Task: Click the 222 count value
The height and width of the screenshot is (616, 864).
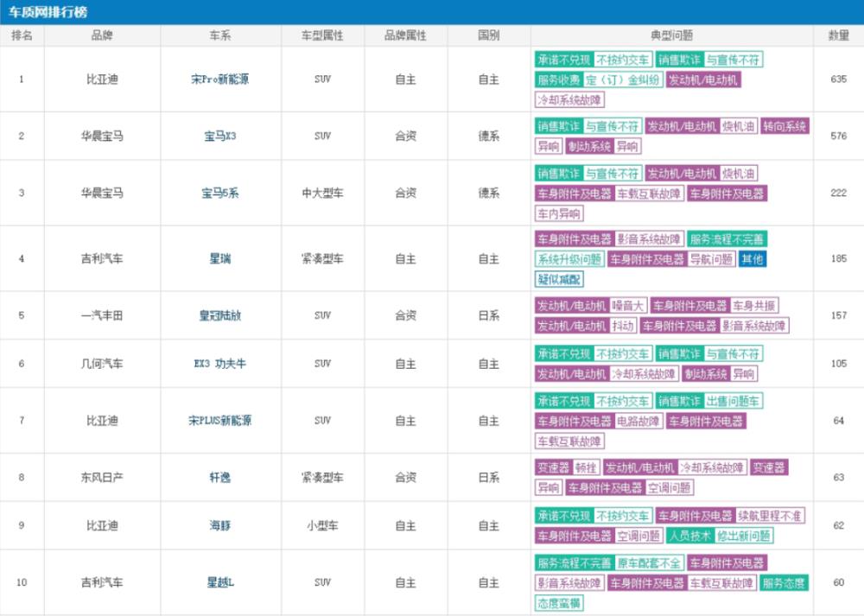Action: pyautogui.click(x=839, y=193)
